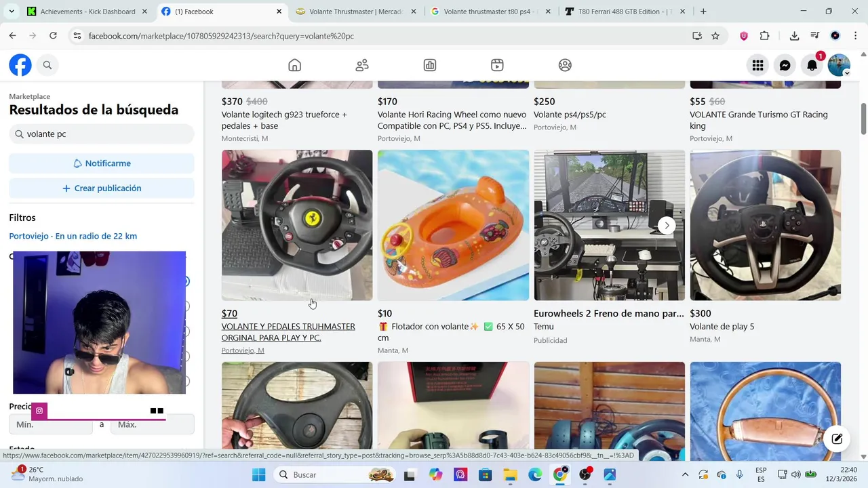Switch to Volante thrustmaster t80 ps4 Google tab

491,12
